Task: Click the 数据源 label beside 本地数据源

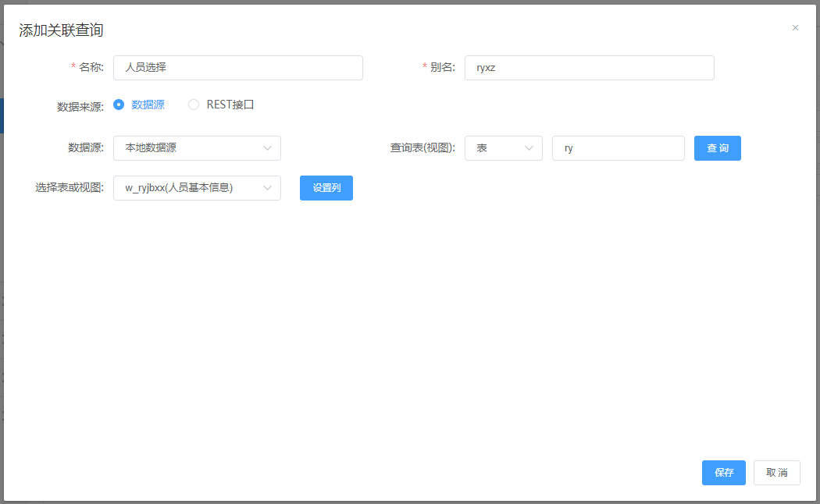Action: point(85,147)
